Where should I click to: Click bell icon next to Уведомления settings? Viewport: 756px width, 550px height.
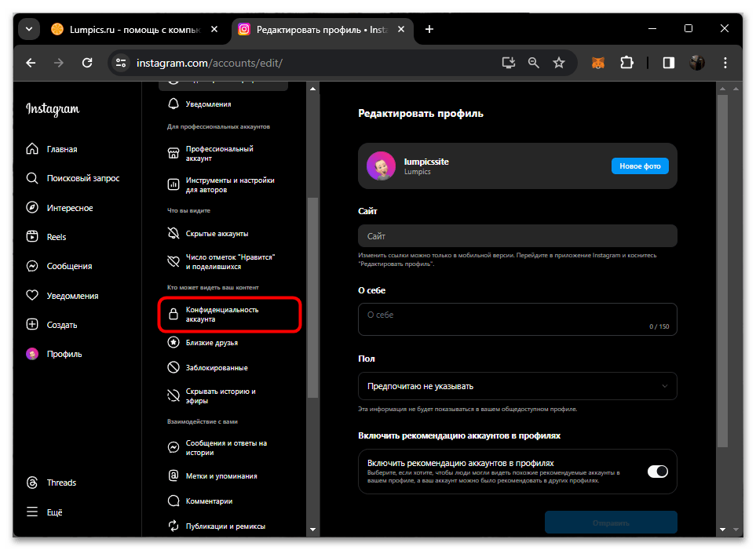point(173,104)
